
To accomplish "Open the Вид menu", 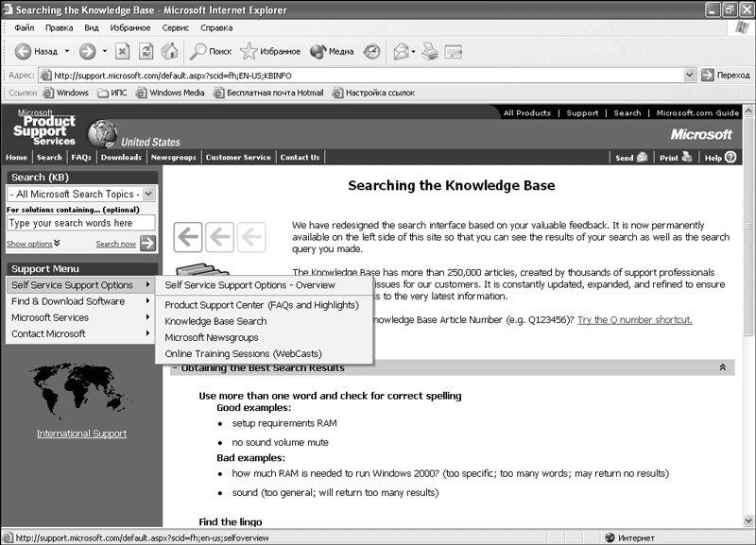I will (91, 28).
